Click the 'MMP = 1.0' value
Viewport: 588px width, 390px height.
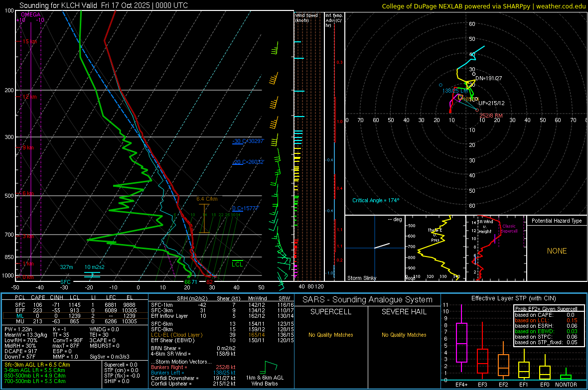(x=65, y=357)
